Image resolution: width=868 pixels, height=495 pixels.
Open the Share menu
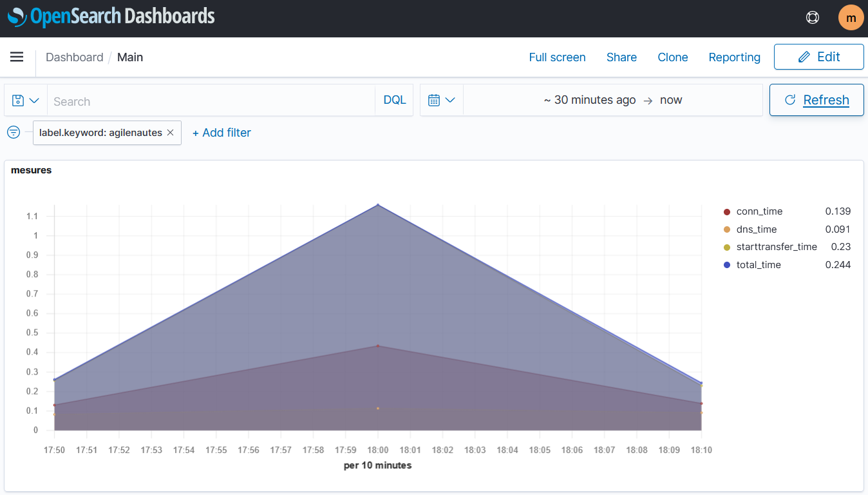coord(621,57)
